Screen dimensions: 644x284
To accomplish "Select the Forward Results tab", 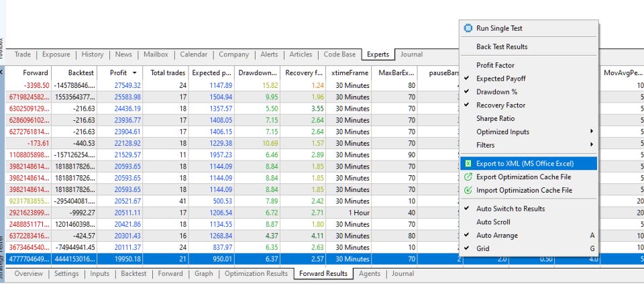I will pos(323,274).
